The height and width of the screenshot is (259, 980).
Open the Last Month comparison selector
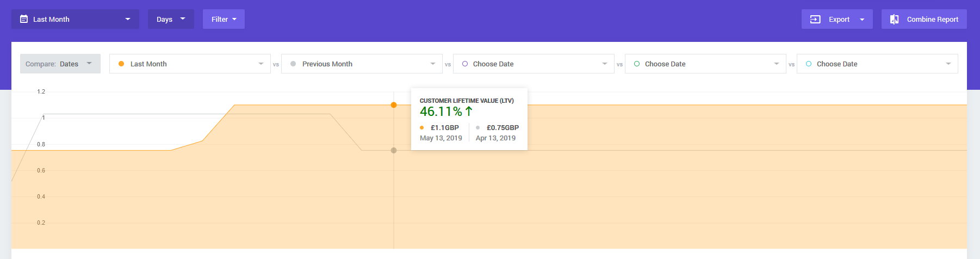pos(190,64)
